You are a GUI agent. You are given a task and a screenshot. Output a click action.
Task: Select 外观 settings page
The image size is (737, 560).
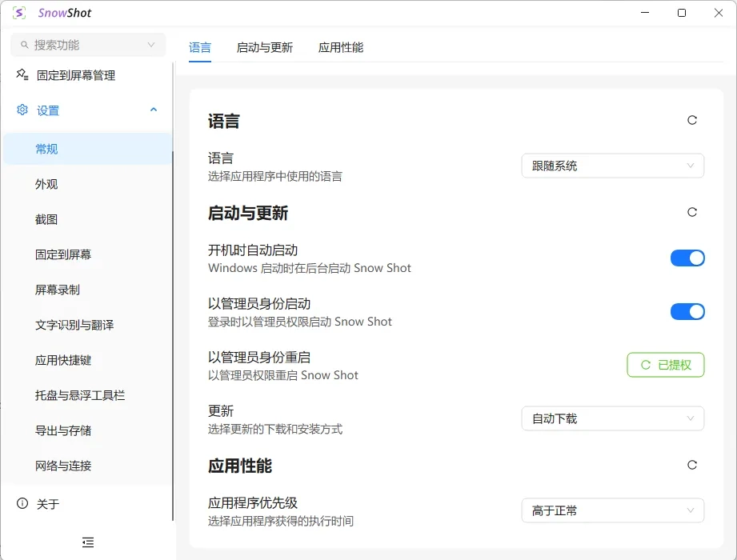tap(87, 184)
